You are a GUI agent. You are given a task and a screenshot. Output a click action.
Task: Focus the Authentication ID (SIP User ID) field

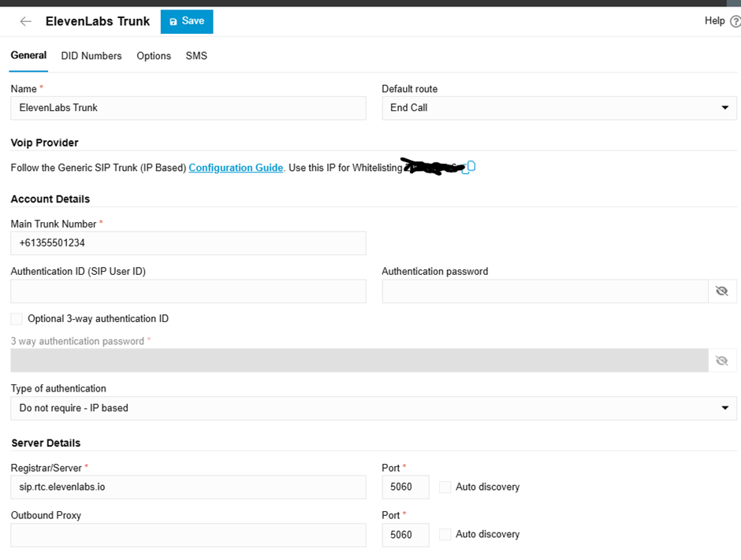pos(188,291)
